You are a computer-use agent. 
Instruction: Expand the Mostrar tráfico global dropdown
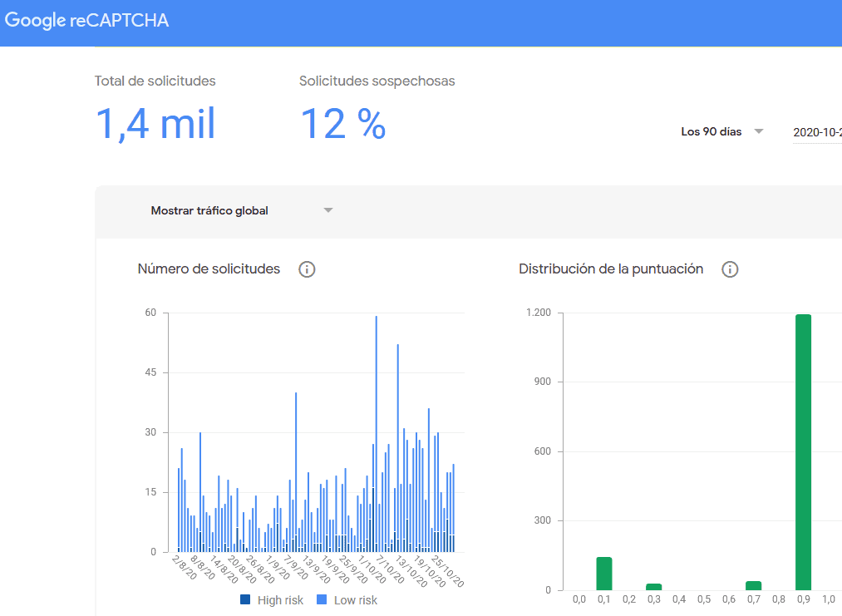tap(242, 210)
